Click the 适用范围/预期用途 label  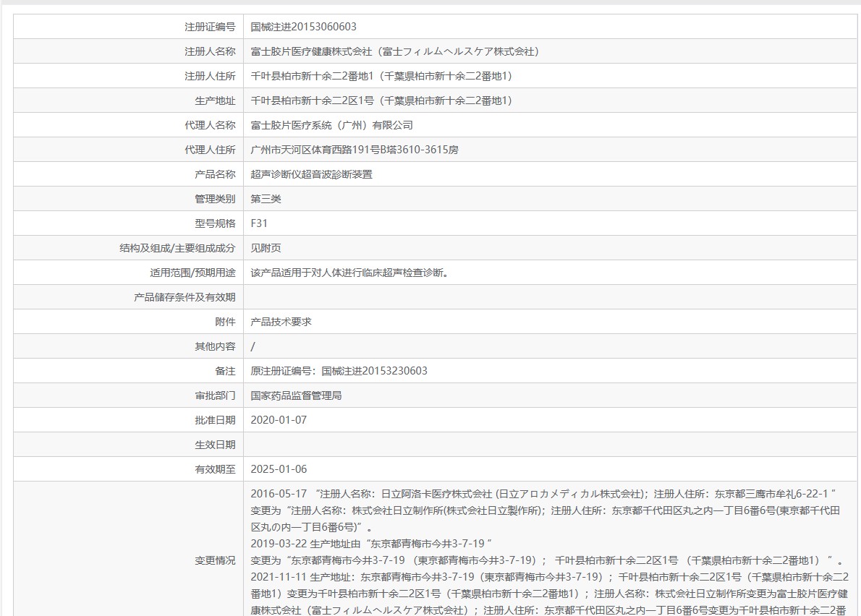click(x=192, y=273)
